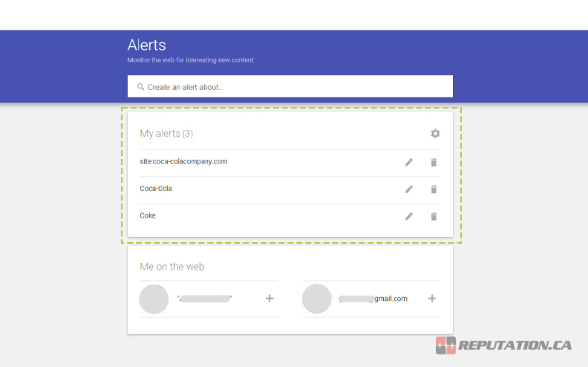Click the Reputation.ca logo

[503, 345]
